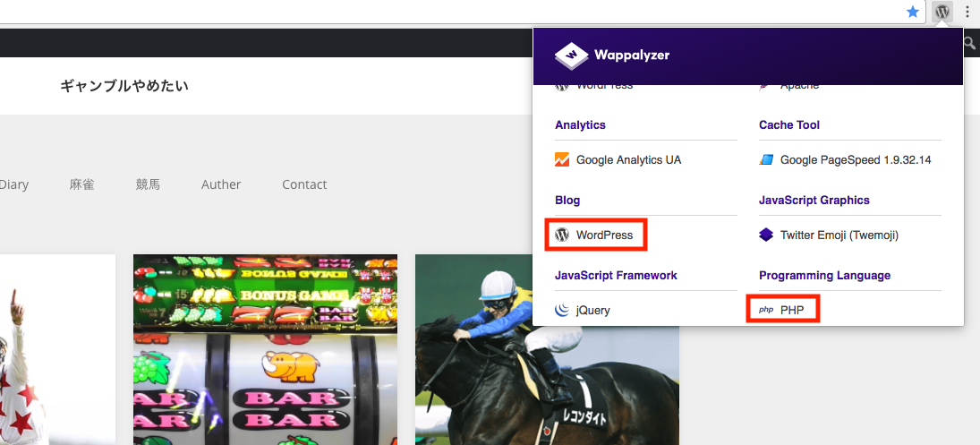Open the Diary menu item
Viewport: 980px width, 445px height.
(x=13, y=184)
